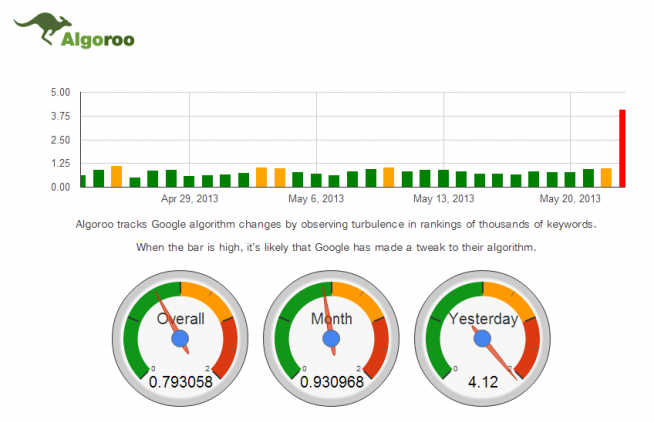Click the blue hub of the Overall gauge

[x=180, y=338]
